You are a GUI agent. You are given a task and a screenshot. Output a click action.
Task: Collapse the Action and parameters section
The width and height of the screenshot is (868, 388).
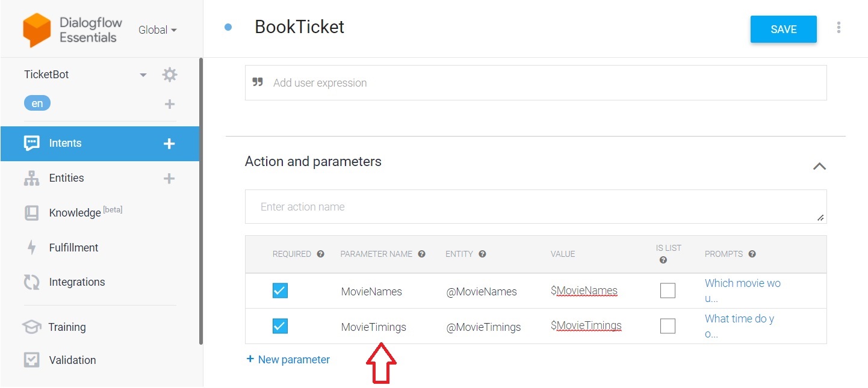(819, 166)
